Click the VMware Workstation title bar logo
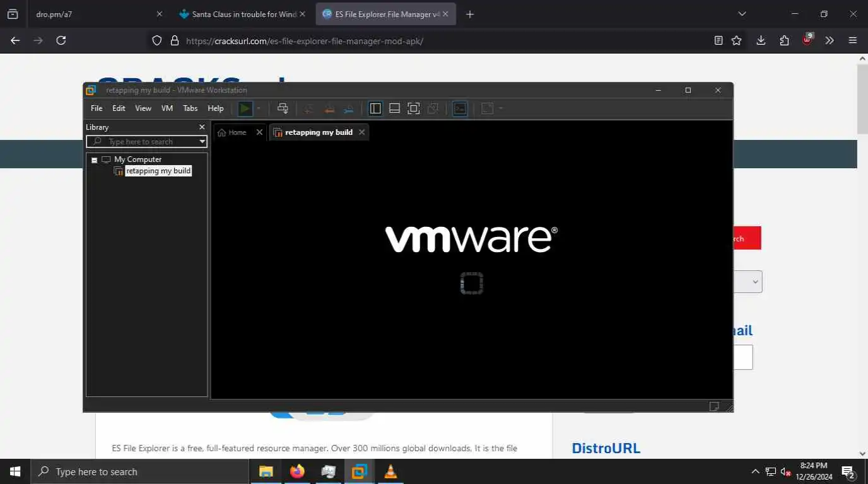 [x=91, y=90]
